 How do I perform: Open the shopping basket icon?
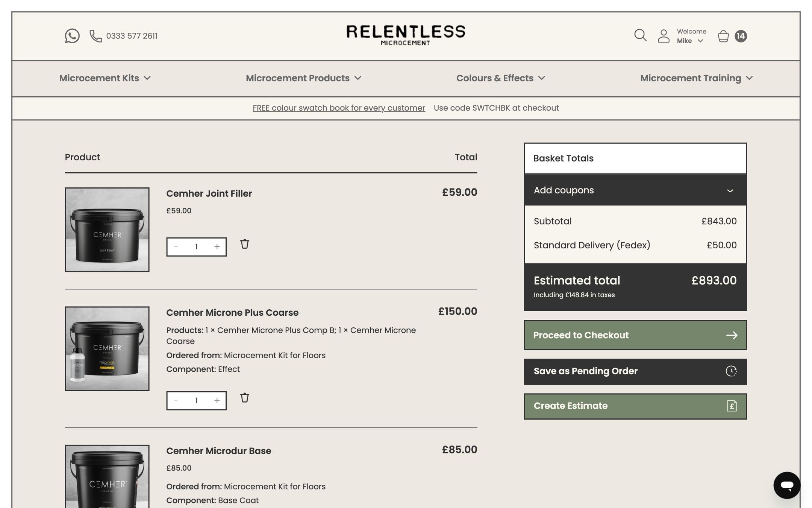[x=723, y=36]
